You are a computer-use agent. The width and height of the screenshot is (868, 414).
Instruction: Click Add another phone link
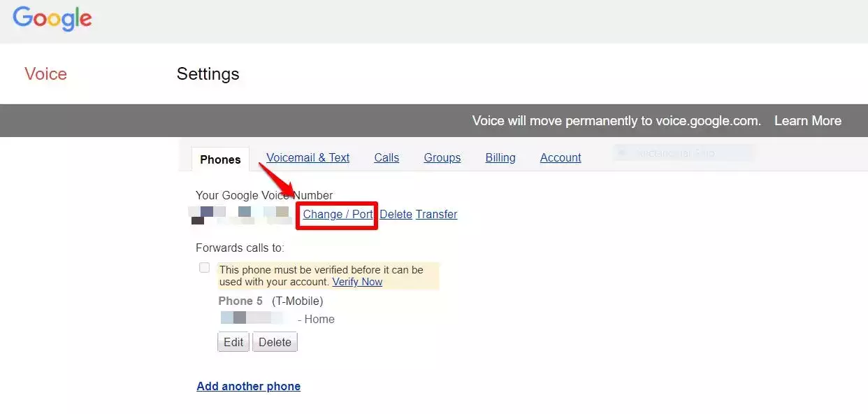coord(249,386)
